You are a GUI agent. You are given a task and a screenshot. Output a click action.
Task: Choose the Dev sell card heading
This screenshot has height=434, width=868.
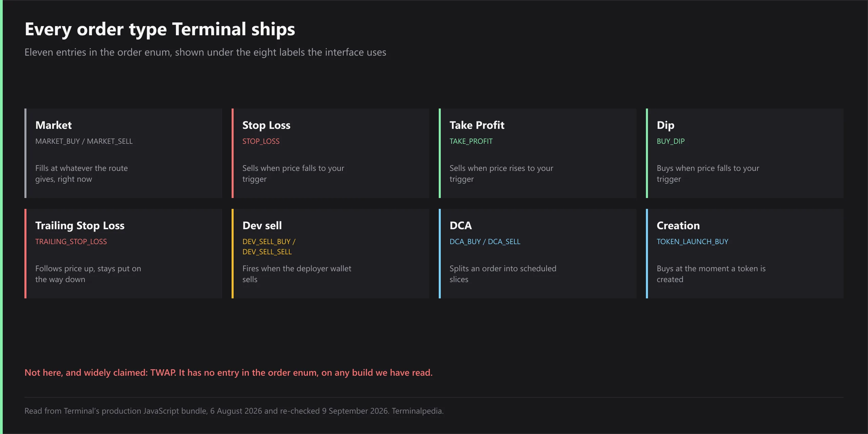[x=262, y=225]
